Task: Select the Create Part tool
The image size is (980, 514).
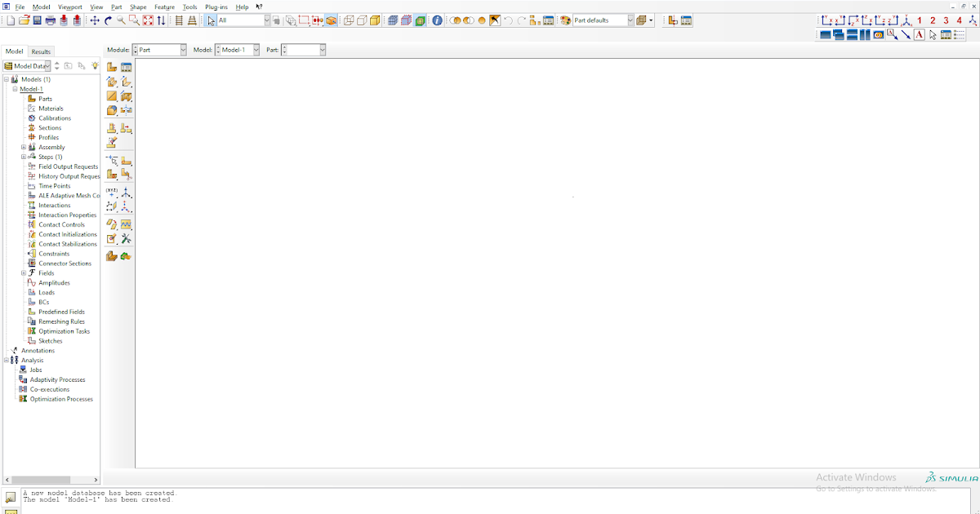Action: click(x=112, y=67)
